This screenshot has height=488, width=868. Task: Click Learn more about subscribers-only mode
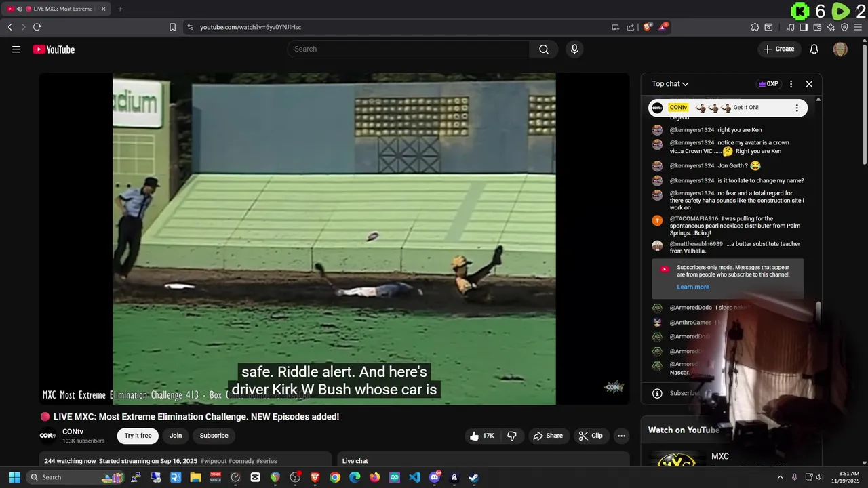[693, 287]
